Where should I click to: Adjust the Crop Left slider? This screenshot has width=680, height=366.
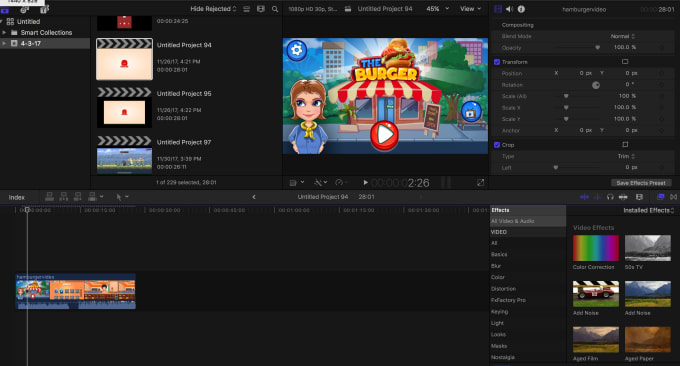pyautogui.click(x=556, y=167)
